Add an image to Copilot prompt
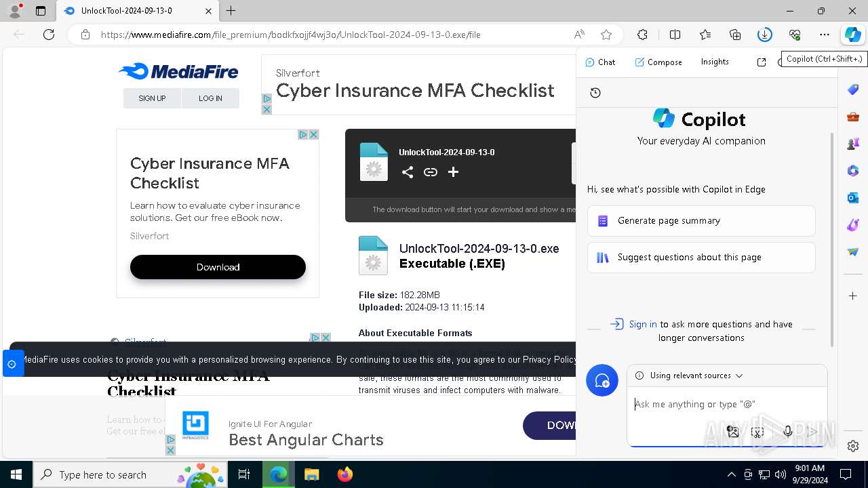 click(x=732, y=431)
